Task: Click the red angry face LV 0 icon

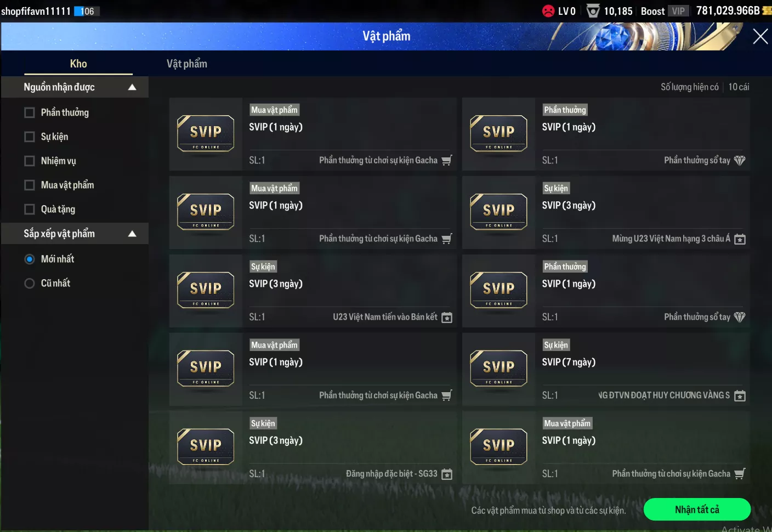Action: [x=548, y=11]
